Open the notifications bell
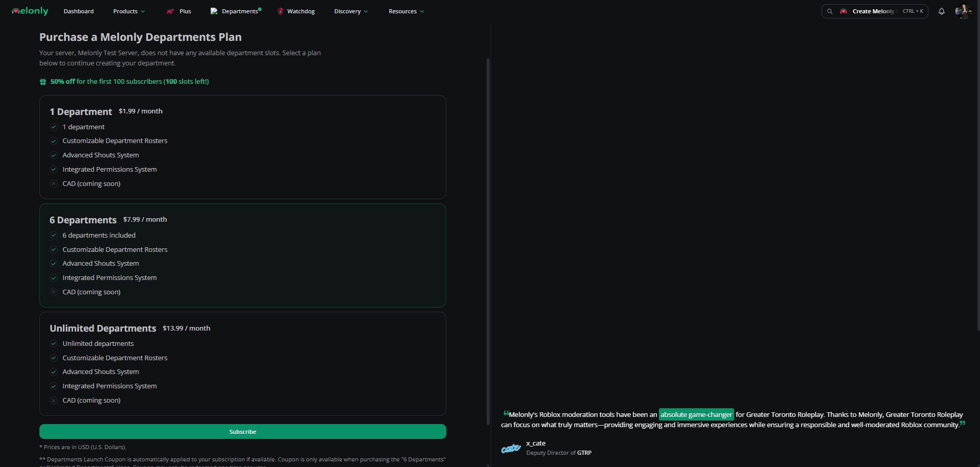The image size is (980, 467). click(x=941, y=11)
